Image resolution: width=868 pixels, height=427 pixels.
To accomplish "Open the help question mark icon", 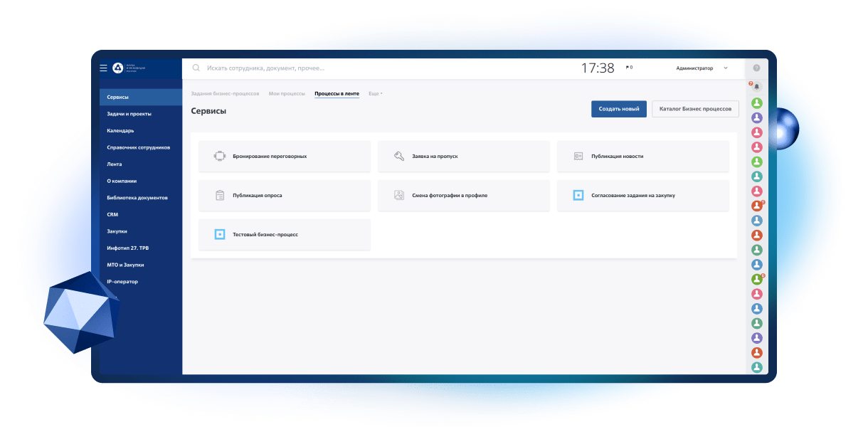I will (756, 68).
